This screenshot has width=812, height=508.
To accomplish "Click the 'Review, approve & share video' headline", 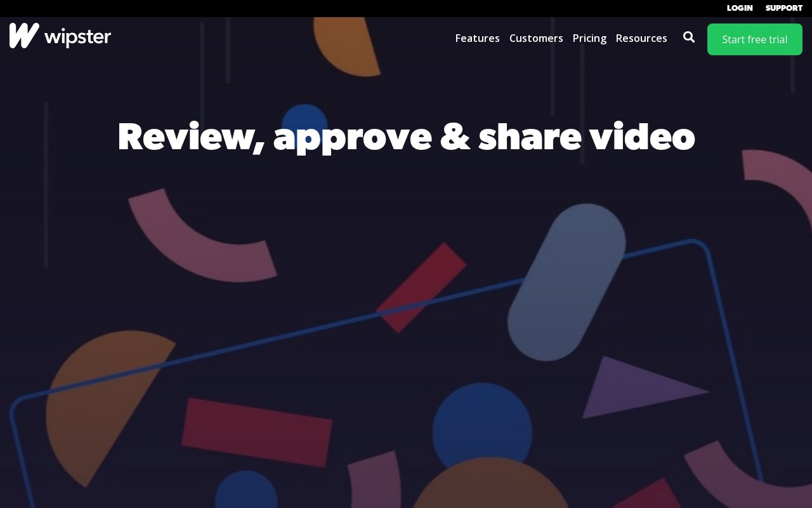I will [x=406, y=137].
